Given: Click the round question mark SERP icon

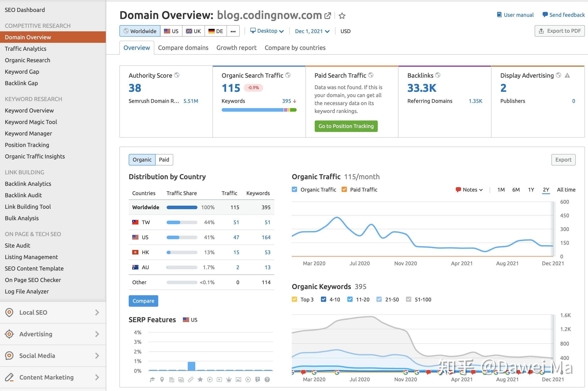Looking at the screenshot, I should (x=267, y=380).
